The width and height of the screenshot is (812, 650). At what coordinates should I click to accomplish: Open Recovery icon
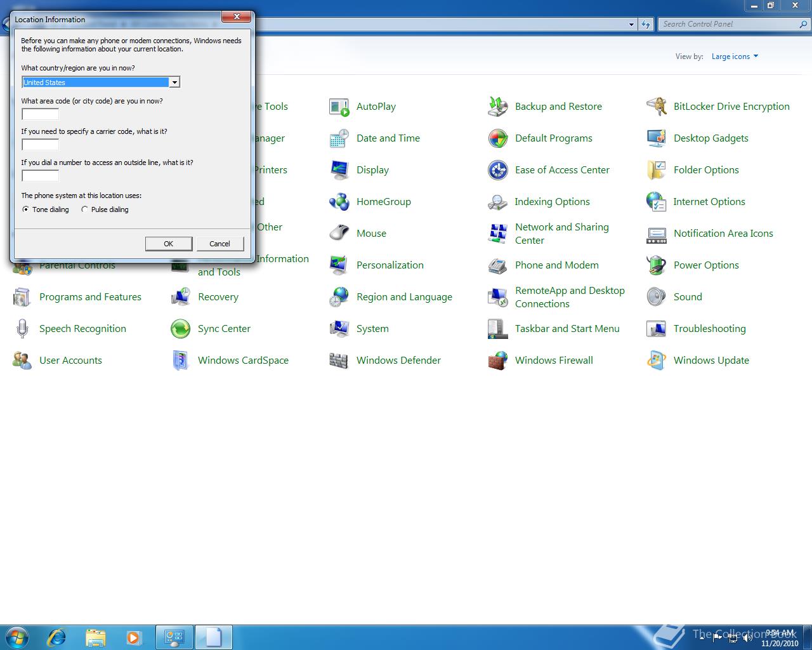(181, 297)
